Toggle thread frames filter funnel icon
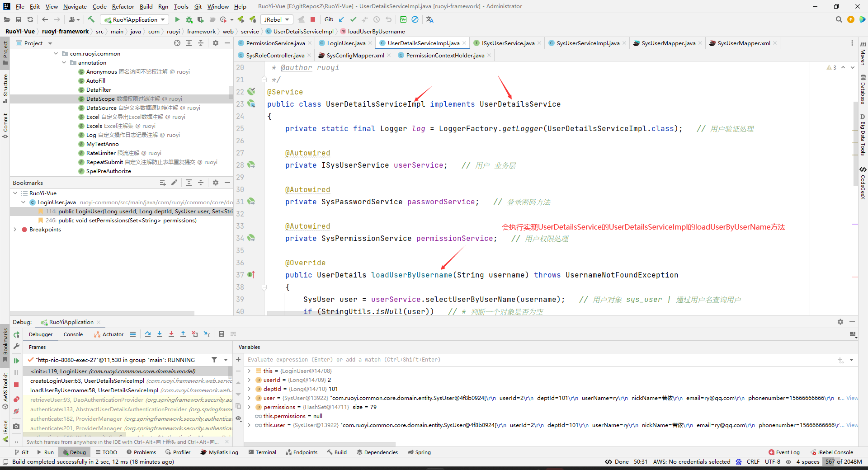The width and height of the screenshot is (868, 470). tap(214, 360)
